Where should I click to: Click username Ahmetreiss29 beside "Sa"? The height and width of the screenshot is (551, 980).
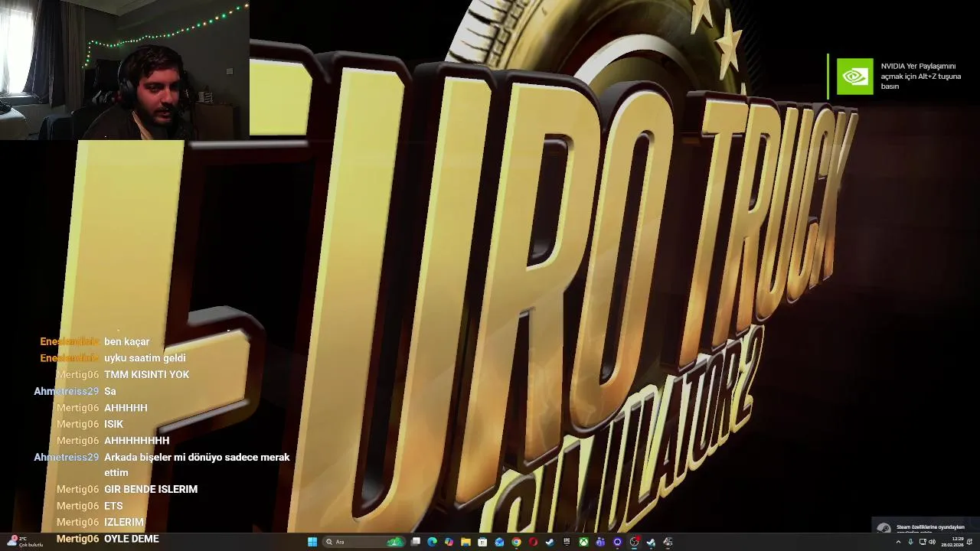[x=67, y=391]
